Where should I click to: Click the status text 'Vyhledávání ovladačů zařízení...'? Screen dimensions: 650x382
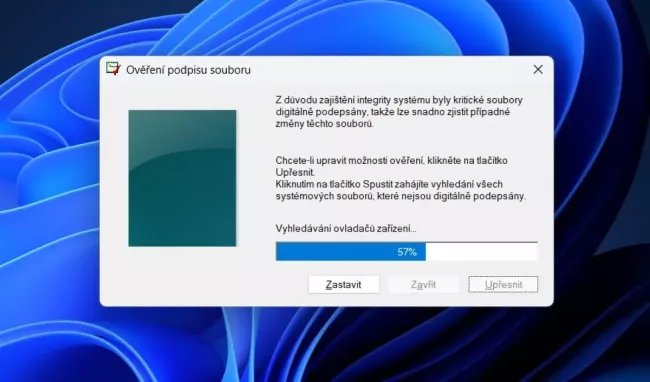[346, 229]
